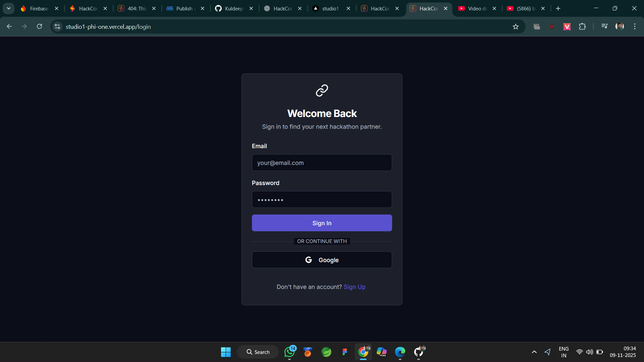The width and height of the screenshot is (644, 362).
Task: View site information icon in address bar
Action: pos(57,26)
